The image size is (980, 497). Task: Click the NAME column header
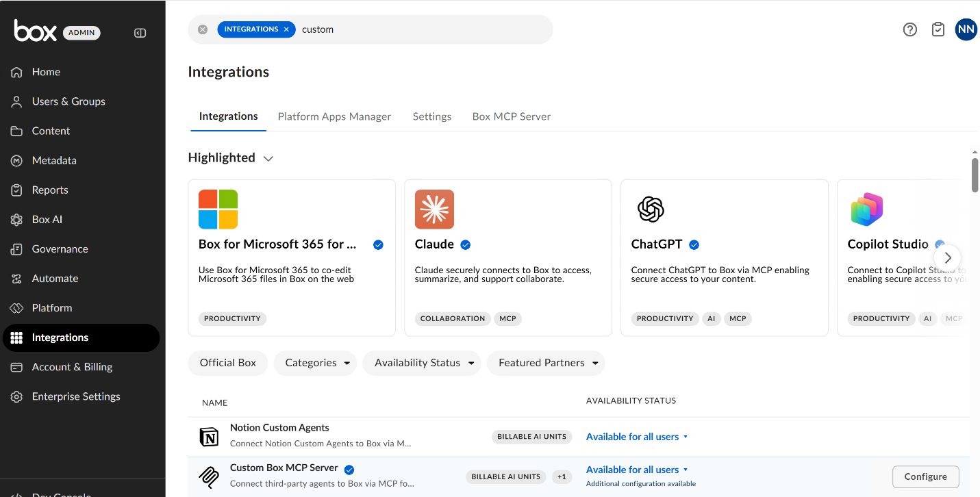click(214, 403)
